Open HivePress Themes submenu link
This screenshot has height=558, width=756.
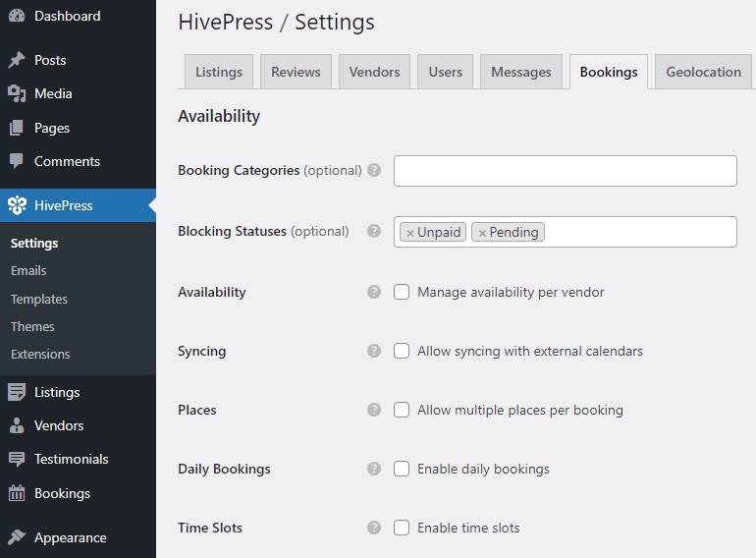point(32,326)
